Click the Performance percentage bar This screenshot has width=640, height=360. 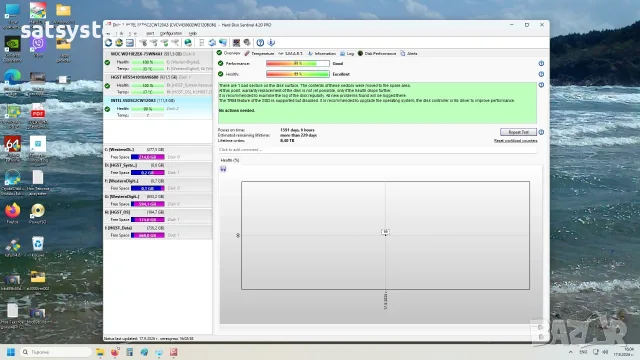click(x=298, y=64)
